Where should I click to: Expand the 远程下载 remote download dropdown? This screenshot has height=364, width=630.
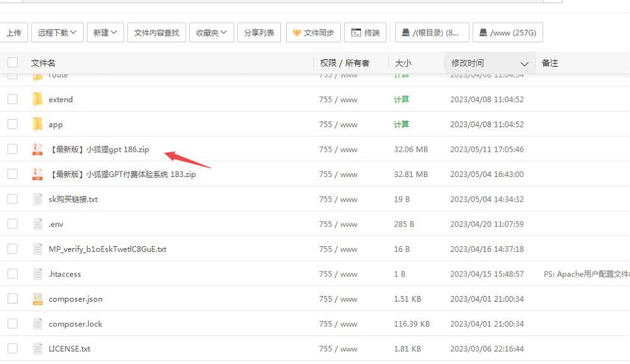pyautogui.click(x=57, y=32)
